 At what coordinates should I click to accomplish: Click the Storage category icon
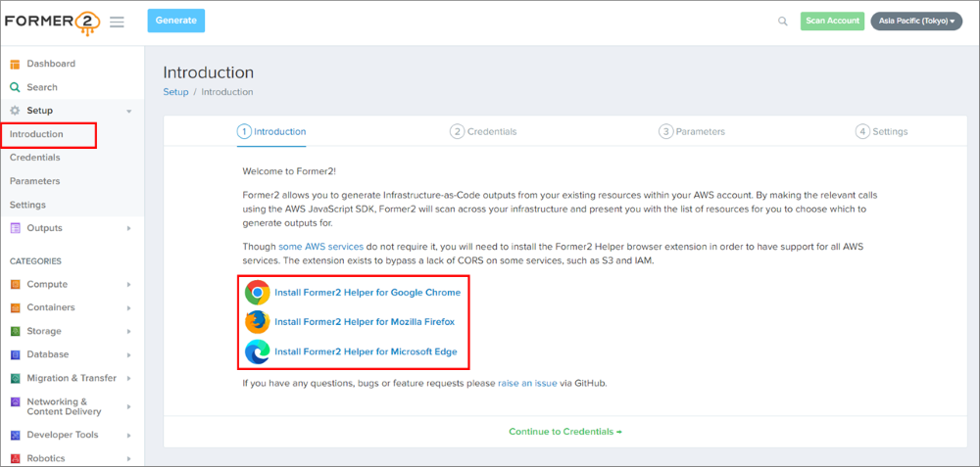(15, 332)
